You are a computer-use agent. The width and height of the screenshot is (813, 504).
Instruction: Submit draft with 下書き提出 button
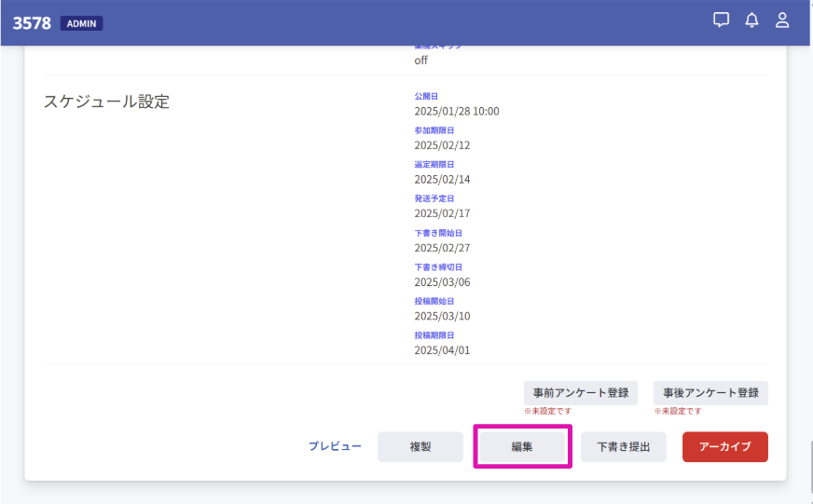click(624, 447)
